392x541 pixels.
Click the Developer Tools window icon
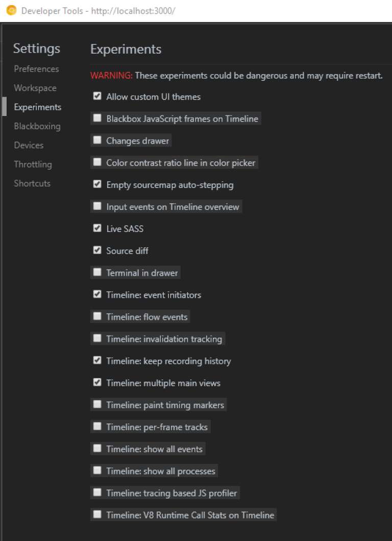pyautogui.click(x=11, y=11)
